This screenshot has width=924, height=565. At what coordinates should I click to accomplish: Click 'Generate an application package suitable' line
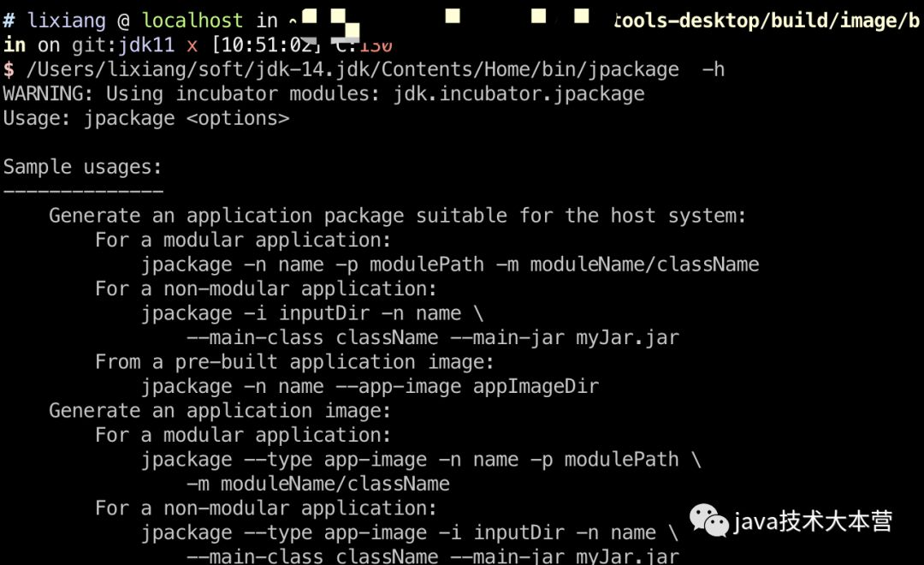[x=397, y=215]
